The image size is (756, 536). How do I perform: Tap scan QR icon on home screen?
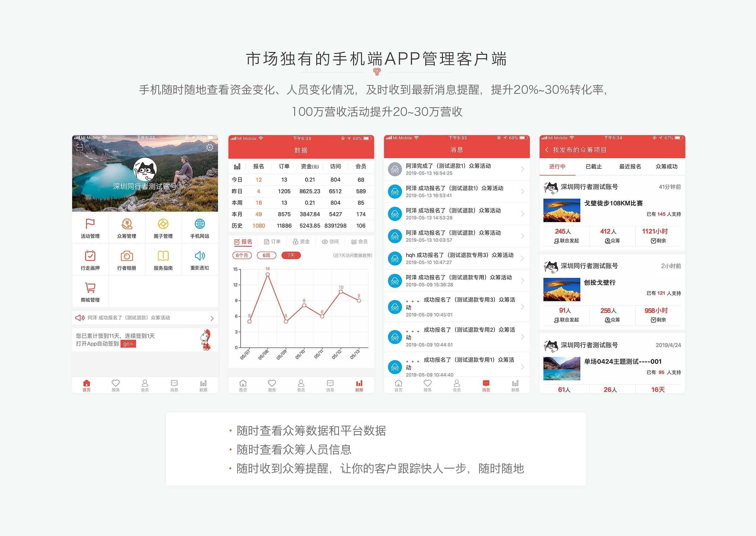pyautogui.click(x=80, y=147)
